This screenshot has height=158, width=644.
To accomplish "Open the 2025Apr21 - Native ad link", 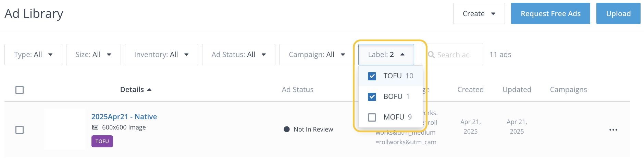I will (124, 117).
